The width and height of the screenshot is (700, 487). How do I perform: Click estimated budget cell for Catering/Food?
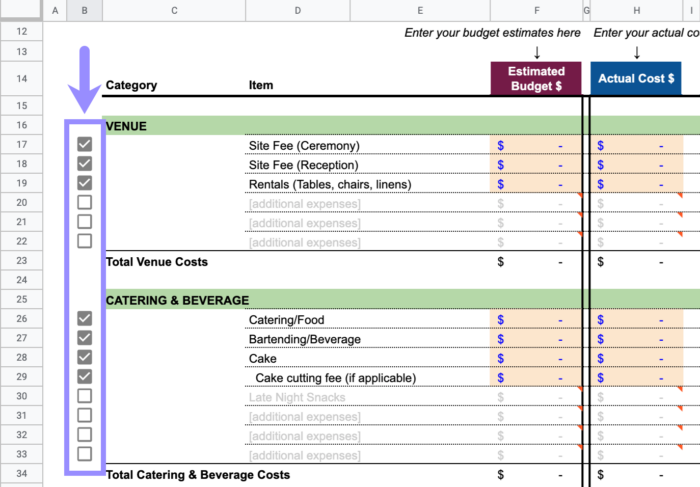[536, 319]
